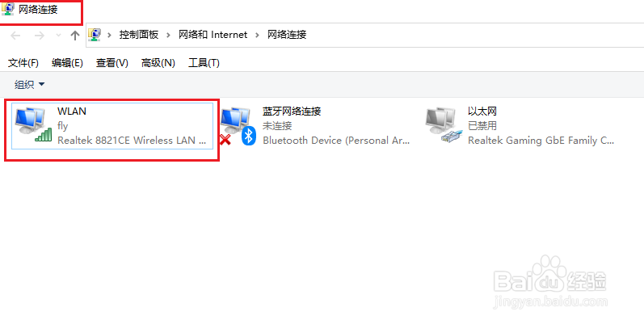This screenshot has width=644, height=324.
Task: Click the address bar network icon
Action: (95, 35)
